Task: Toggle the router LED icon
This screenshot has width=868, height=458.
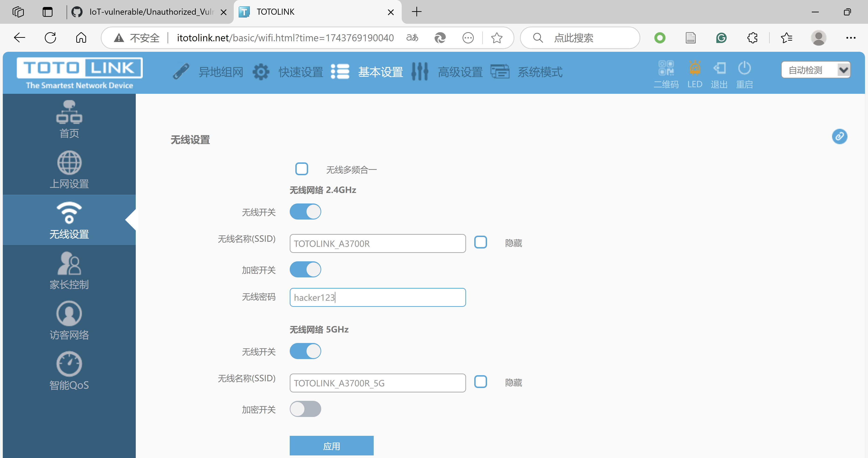Action: [x=694, y=68]
